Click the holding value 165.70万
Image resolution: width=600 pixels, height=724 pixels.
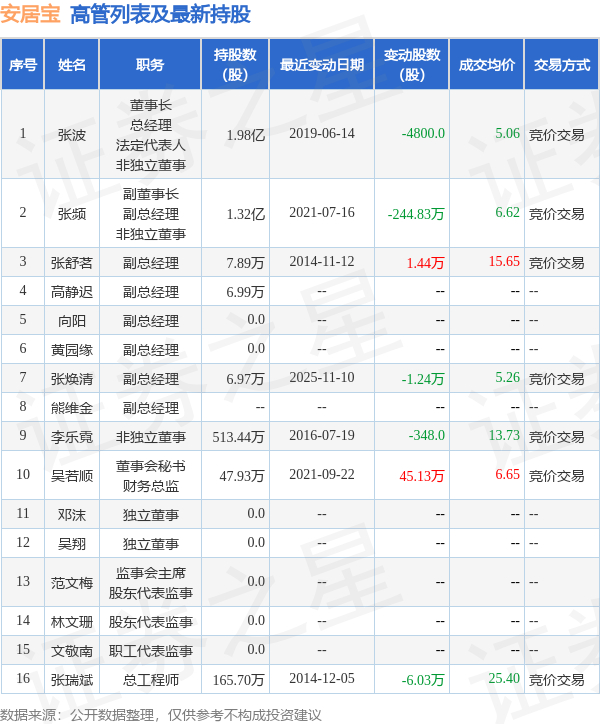pyautogui.click(x=238, y=680)
